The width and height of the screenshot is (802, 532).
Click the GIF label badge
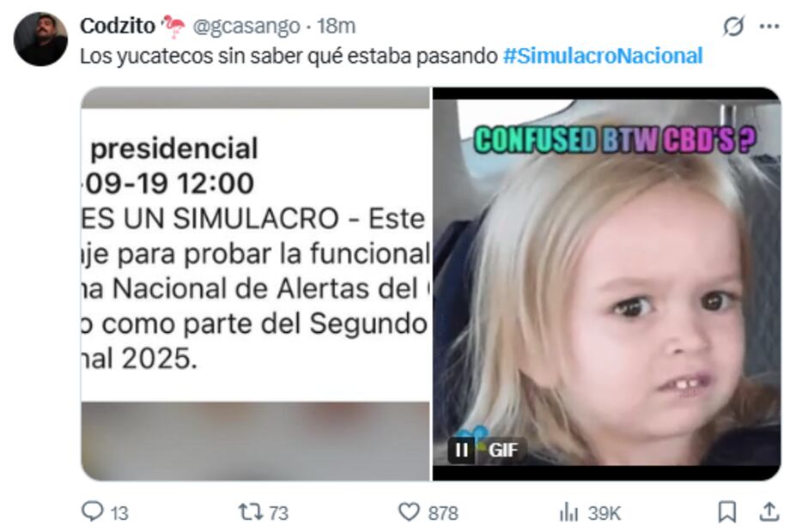(503, 450)
